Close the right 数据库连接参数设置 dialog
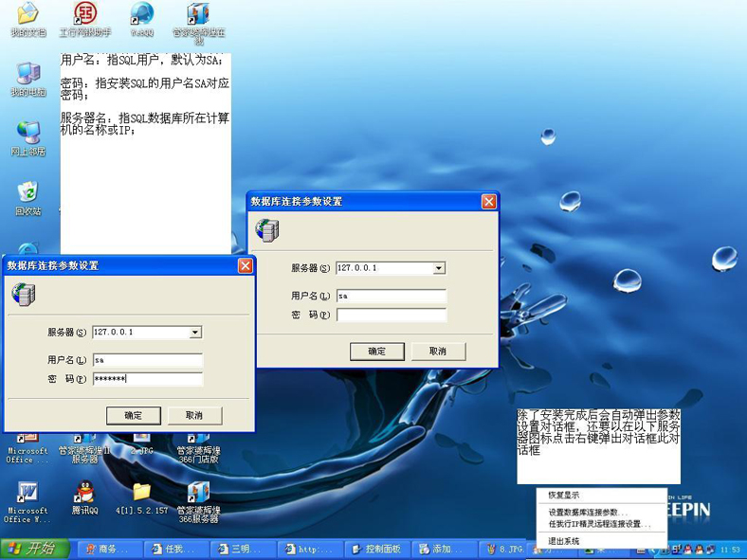 (x=489, y=202)
